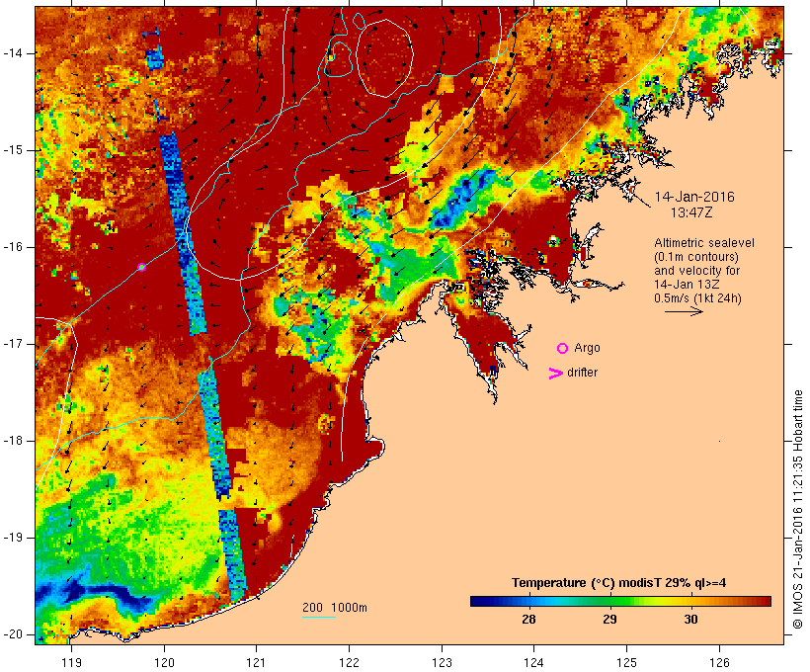Click the '122' longitude axis label
Viewport: 810px width, 672px height.
tap(349, 662)
